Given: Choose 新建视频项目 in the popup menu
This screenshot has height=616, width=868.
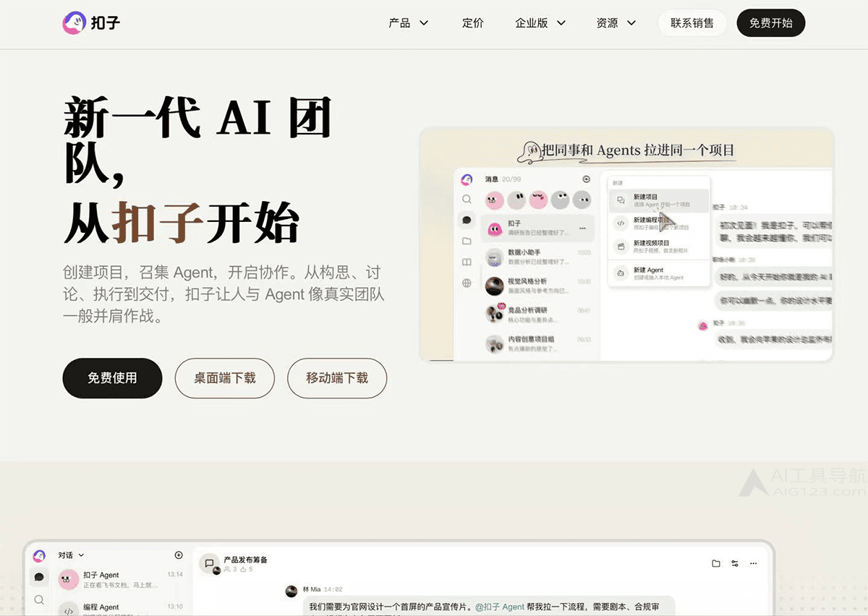Looking at the screenshot, I should [658, 247].
